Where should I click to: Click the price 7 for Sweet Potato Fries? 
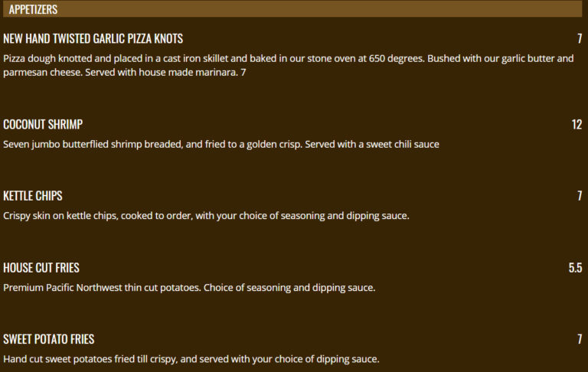click(x=580, y=339)
